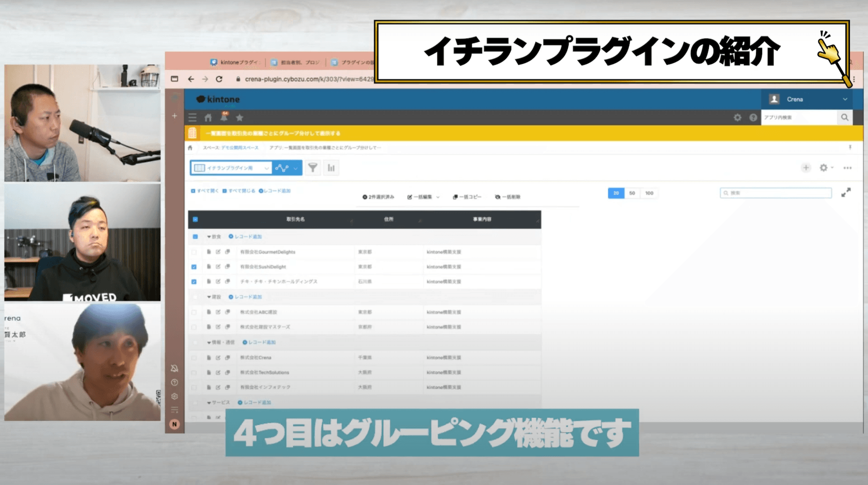
Task: Go to kintone portal home icon
Action: (208, 118)
